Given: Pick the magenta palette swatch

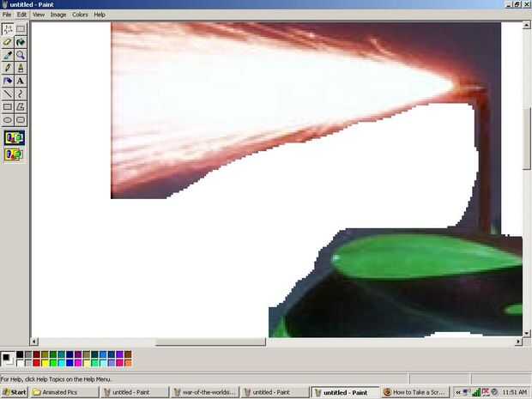Looking at the screenshot, I should [x=78, y=363].
